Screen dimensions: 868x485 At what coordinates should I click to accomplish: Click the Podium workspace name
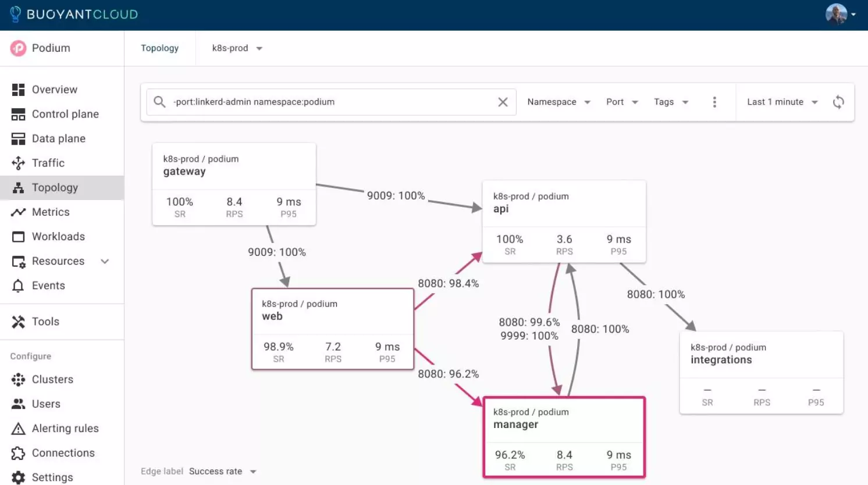click(x=51, y=48)
